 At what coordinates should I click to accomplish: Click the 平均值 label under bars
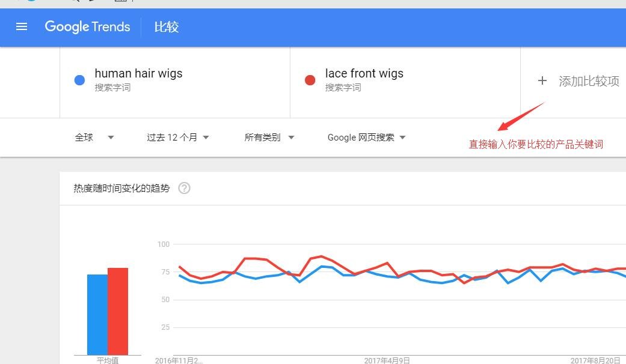[x=108, y=360]
